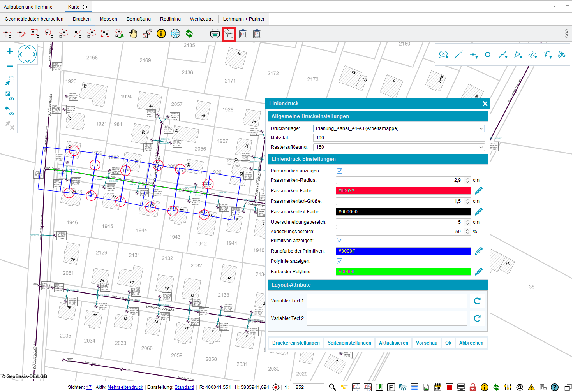Click the Vorschau button
The image size is (573, 392).
tap(427, 343)
